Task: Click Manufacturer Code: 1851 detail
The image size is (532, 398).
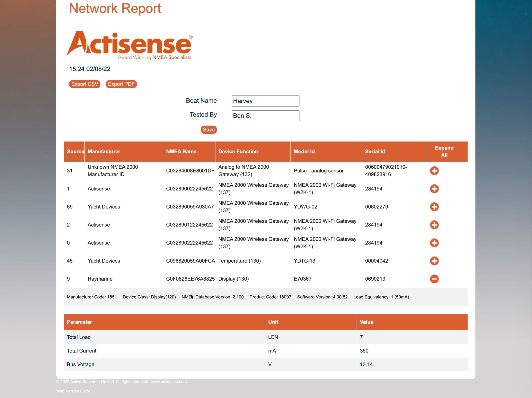Action: pos(92,297)
